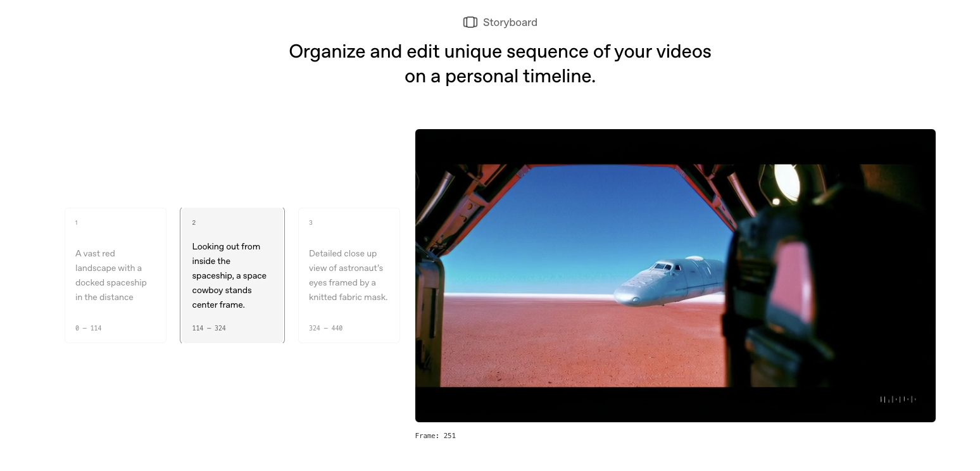Click the Frame: 251 counter
The width and height of the screenshot is (980, 471).
(x=436, y=436)
